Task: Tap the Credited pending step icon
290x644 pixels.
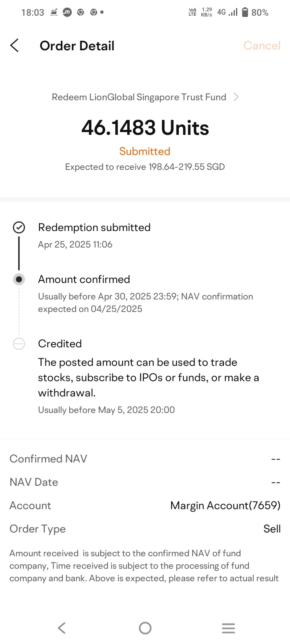Action: 19,344
